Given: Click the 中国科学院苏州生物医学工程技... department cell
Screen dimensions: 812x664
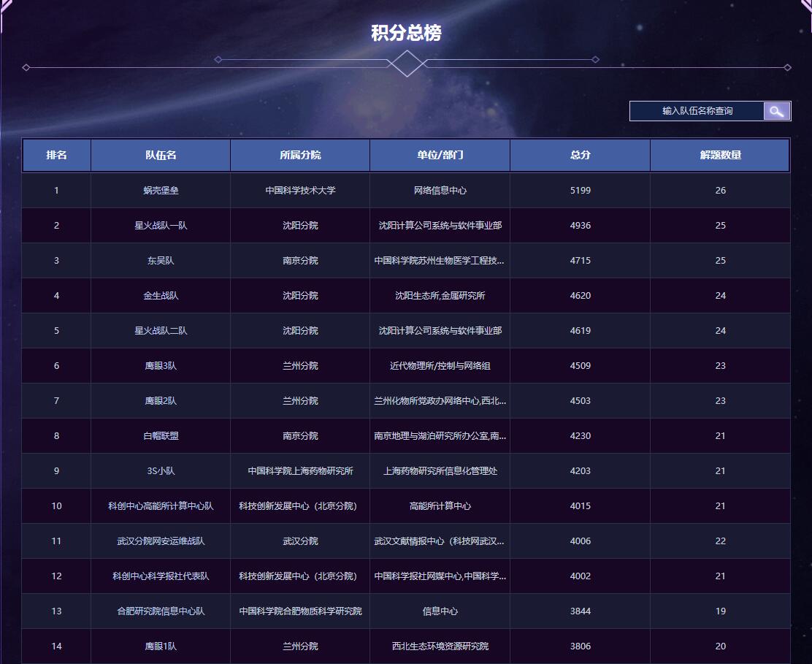Looking at the screenshot, I should click(x=439, y=261).
